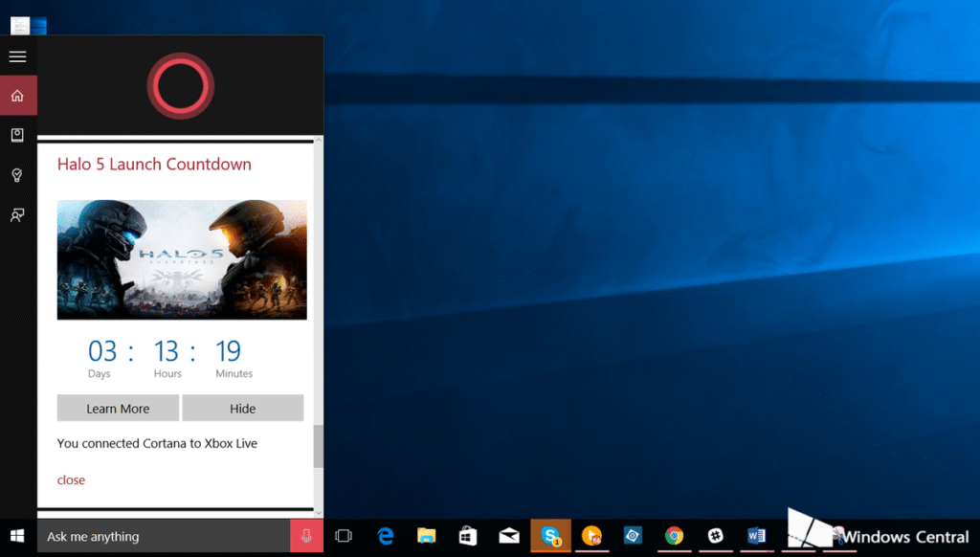Open Cortana's feedback icon

[x=17, y=214]
